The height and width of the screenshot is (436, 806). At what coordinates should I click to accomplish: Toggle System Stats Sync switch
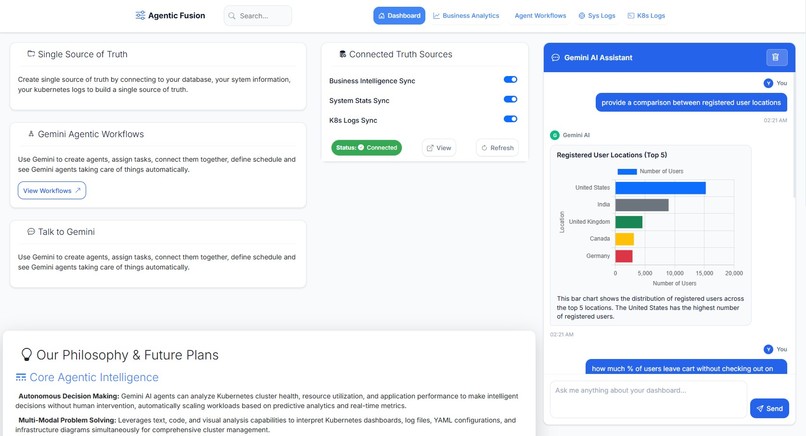click(510, 99)
